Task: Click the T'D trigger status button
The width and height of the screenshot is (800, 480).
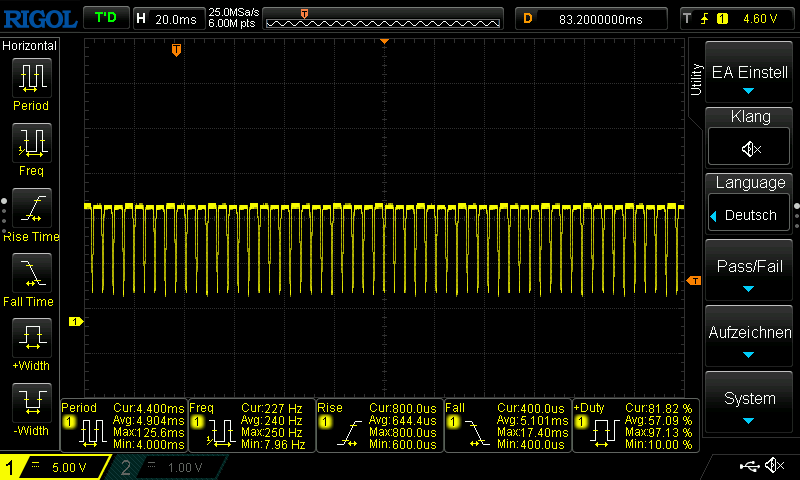Action: (105, 18)
